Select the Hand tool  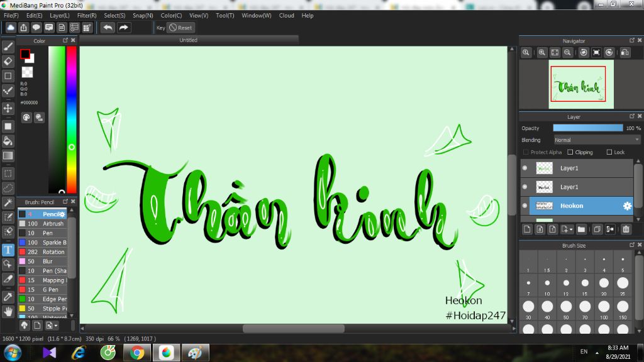pos(8,312)
